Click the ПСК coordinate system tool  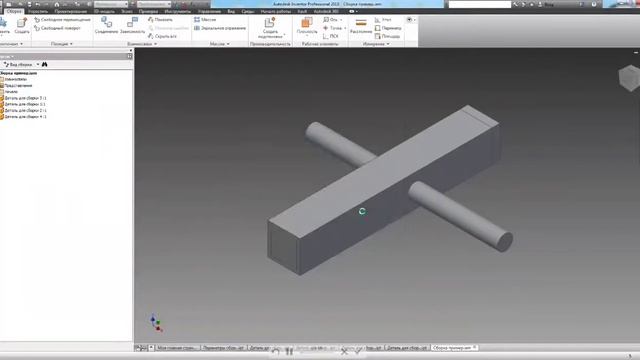[331, 36]
